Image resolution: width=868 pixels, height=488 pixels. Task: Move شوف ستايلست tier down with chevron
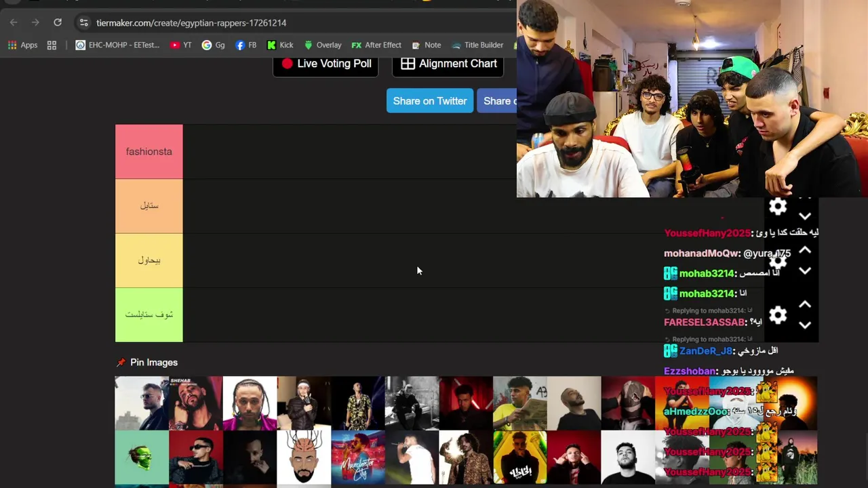click(x=805, y=325)
